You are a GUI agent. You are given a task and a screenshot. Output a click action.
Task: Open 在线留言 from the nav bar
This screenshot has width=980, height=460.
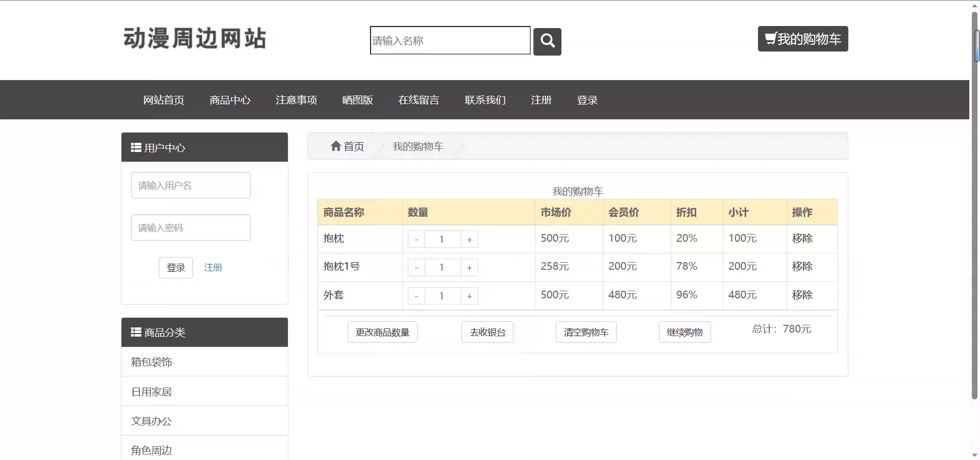[419, 100]
